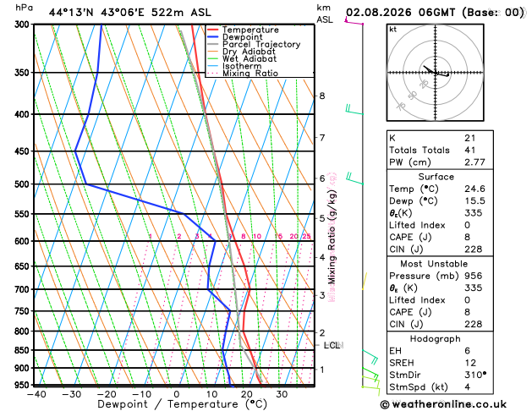Click the date '02.08.2026 06GMT (Base: 00)'
Viewport: 532px width, 411px height.
(x=435, y=13)
